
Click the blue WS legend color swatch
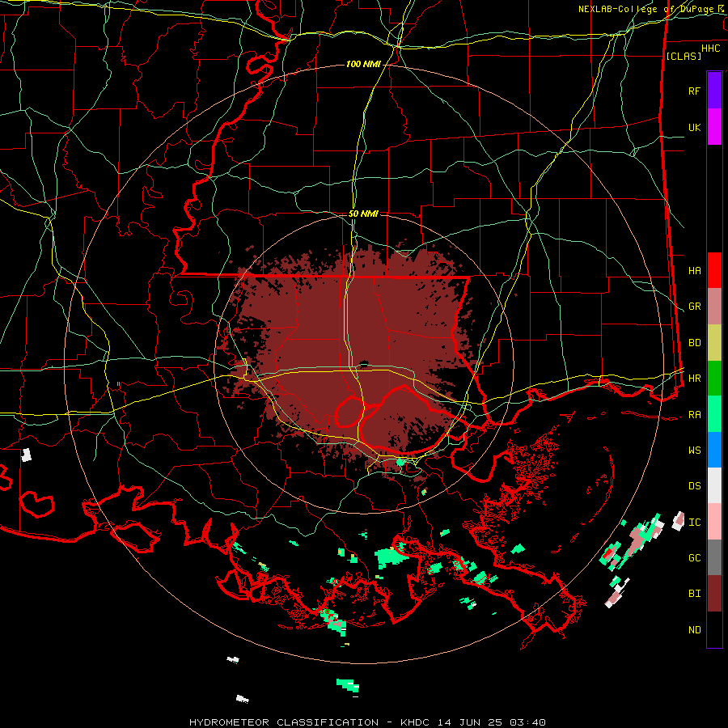coord(714,450)
